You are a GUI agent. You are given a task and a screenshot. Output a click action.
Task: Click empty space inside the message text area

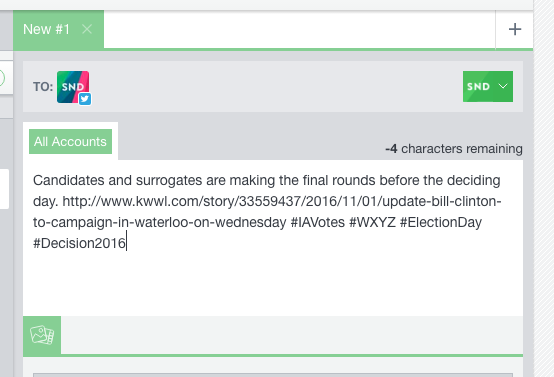pyautogui.click(x=273, y=283)
